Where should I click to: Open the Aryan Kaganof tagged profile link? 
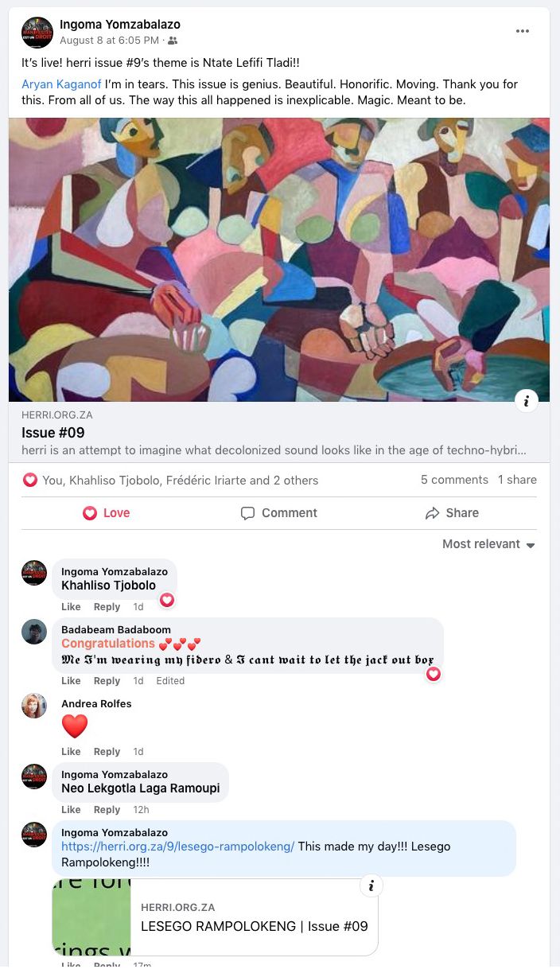point(61,84)
